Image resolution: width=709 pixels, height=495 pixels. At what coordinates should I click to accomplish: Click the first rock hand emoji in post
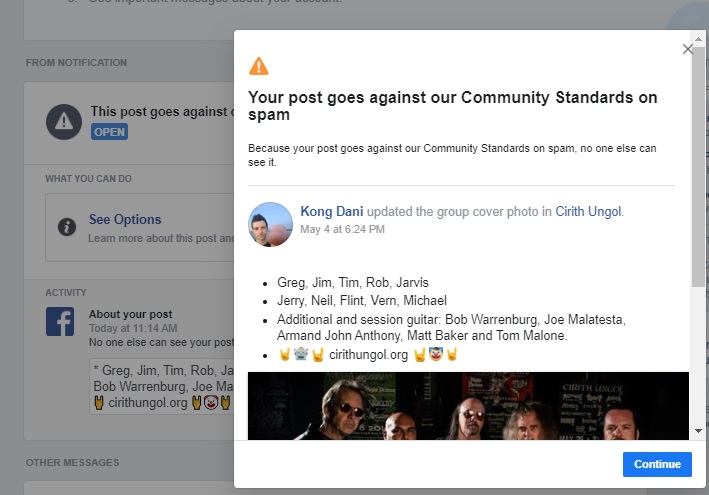click(284, 354)
